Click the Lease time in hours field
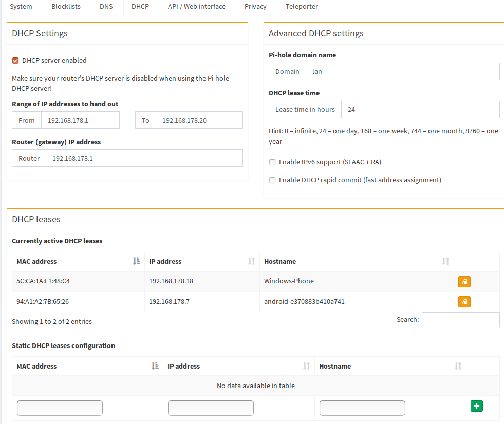Viewport: 504px width, 424px height. (420, 109)
